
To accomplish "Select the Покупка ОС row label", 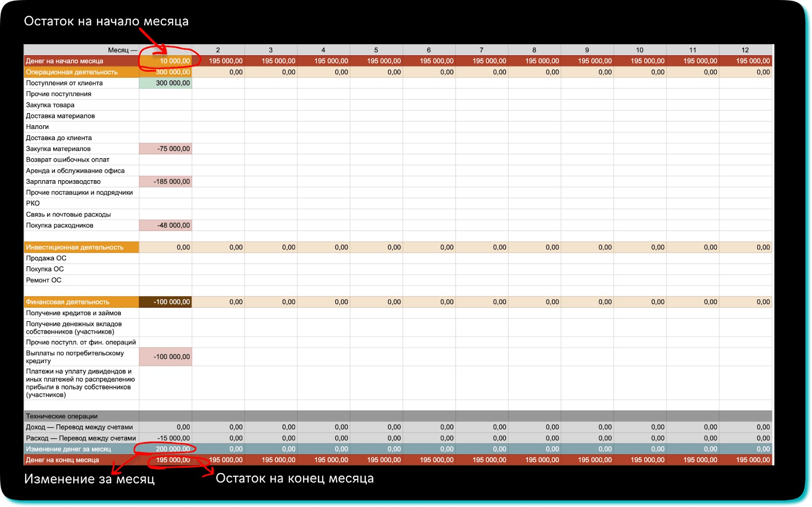I will coord(45,269).
